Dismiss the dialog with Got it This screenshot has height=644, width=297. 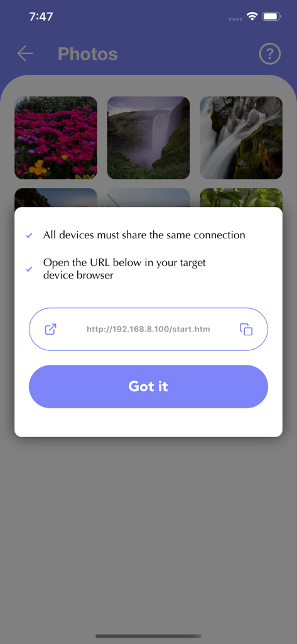coord(148,387)
